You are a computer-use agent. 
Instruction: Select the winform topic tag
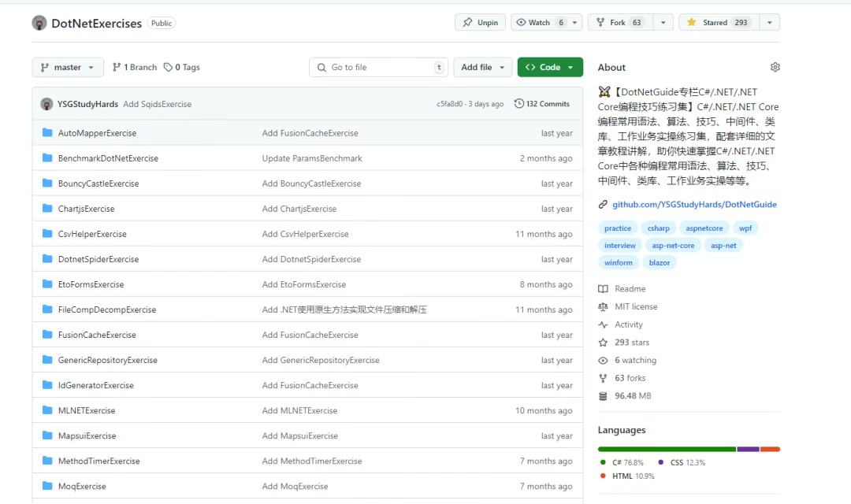click(619, 263)
